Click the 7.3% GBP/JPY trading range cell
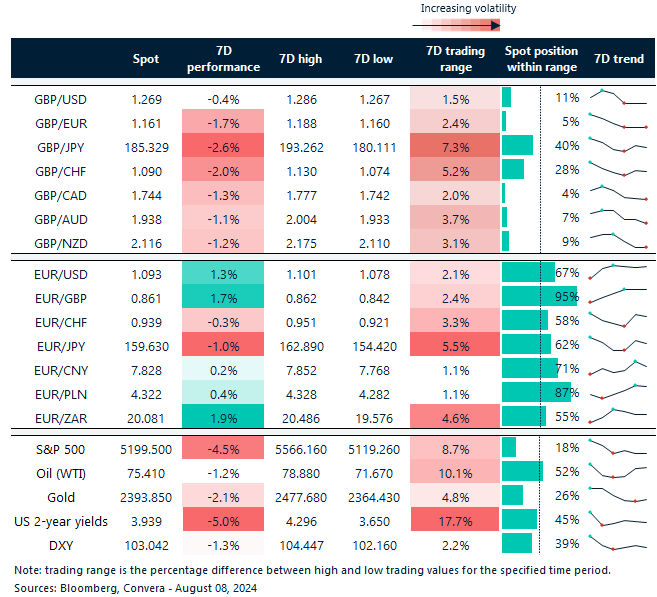This screenshot has width=657, height=597. coord(455,147)
